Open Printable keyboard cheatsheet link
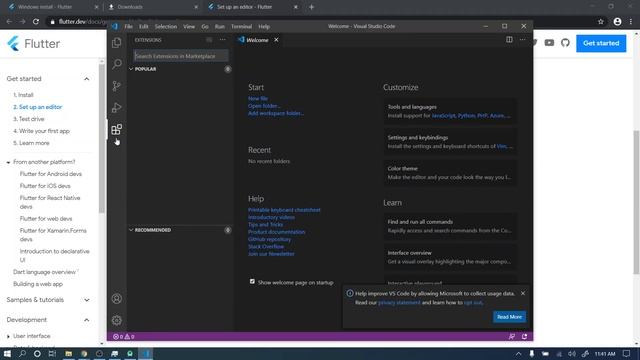The height and width of the screenshot is (360, 640). tap(284, 210)
